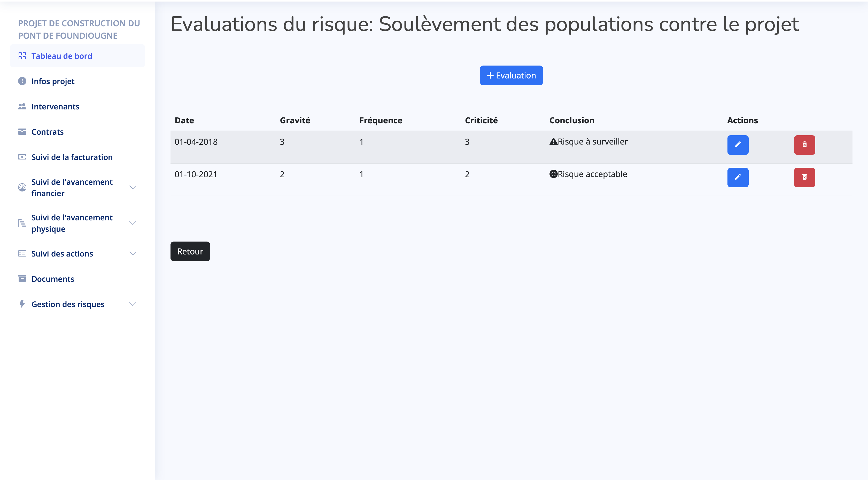Delete the 01-10-2021 evaluation with trash icon

[805, 177]
